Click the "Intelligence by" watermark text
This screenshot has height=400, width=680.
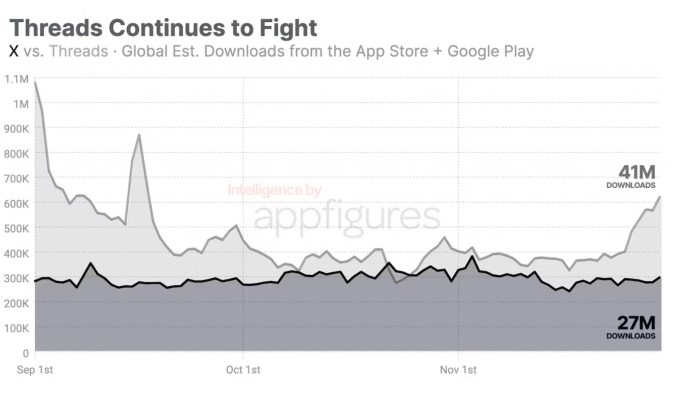click(273, 190)
